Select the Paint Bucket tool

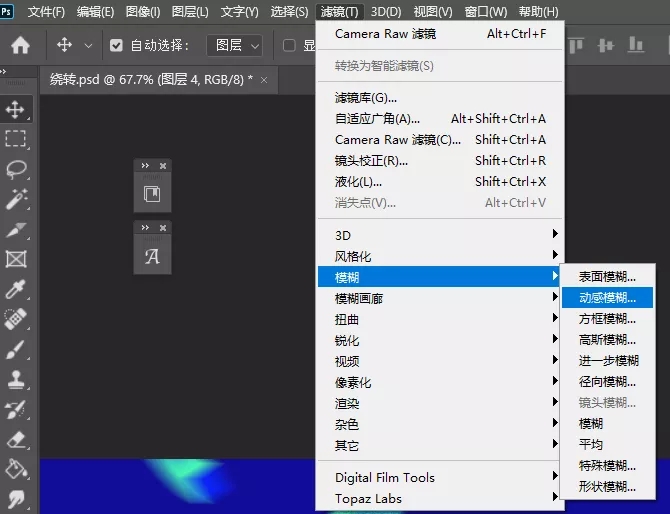(16, 469)
